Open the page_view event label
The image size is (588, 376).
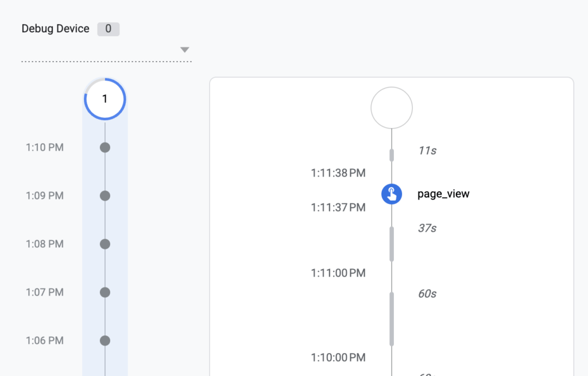[443, 194]
